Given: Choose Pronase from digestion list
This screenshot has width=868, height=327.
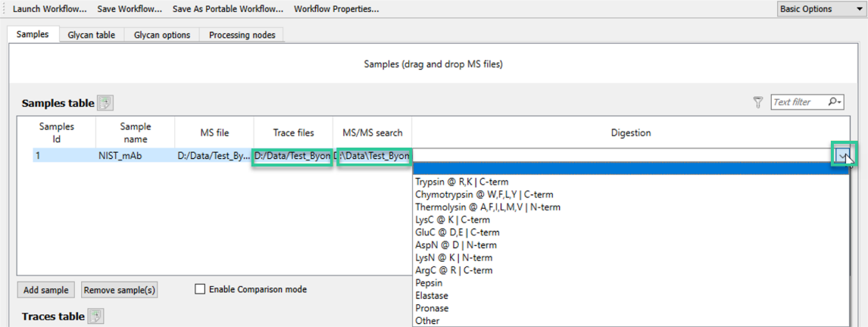Looking at the screenshot, I should point(630,308).
